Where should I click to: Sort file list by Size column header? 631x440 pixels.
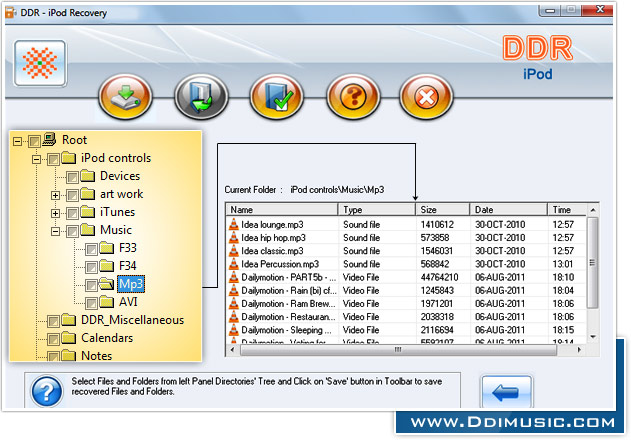click(x=442, y=210)
